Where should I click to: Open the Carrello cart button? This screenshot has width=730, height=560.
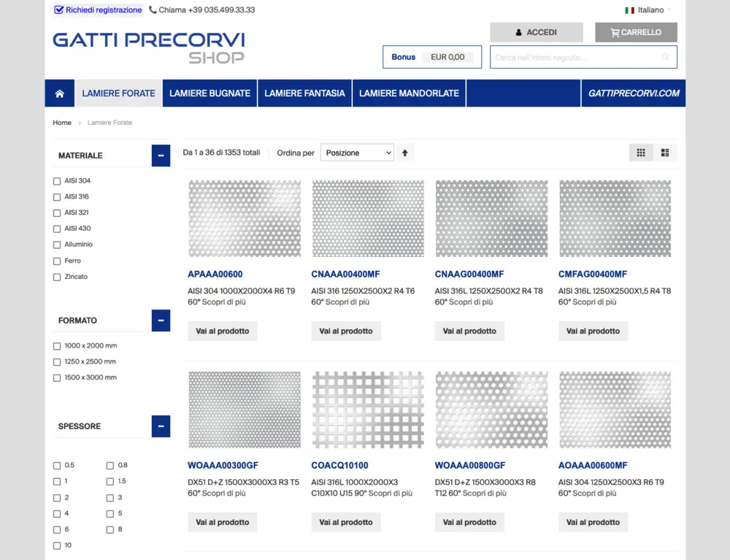(x=636, y=32)
